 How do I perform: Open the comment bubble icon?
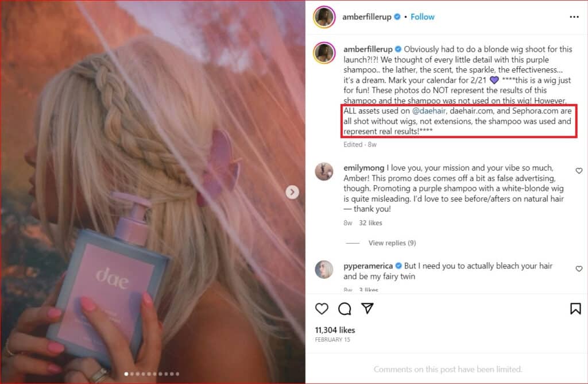pyautogui.click(x=345, y=309)
